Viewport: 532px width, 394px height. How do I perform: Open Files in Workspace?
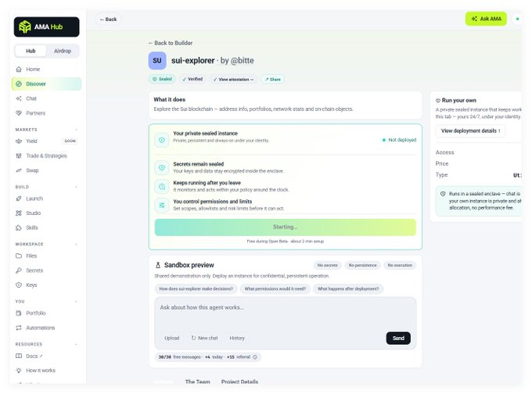pyautogui.click(x=31, y=256)
